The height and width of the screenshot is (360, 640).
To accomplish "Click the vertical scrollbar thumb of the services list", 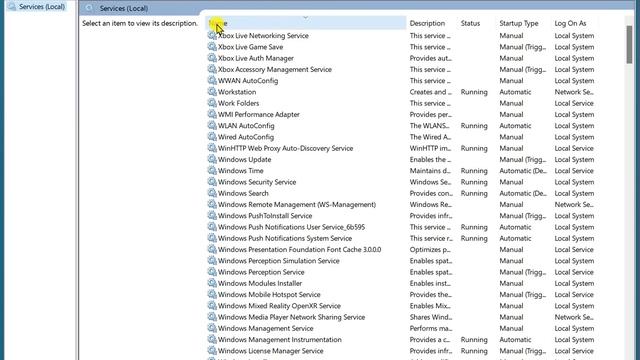I will point(629,44).
